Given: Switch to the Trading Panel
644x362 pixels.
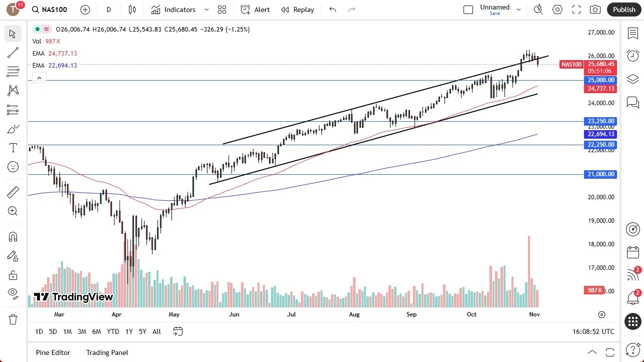Looking at the screenshot, I should click(106, 352).
